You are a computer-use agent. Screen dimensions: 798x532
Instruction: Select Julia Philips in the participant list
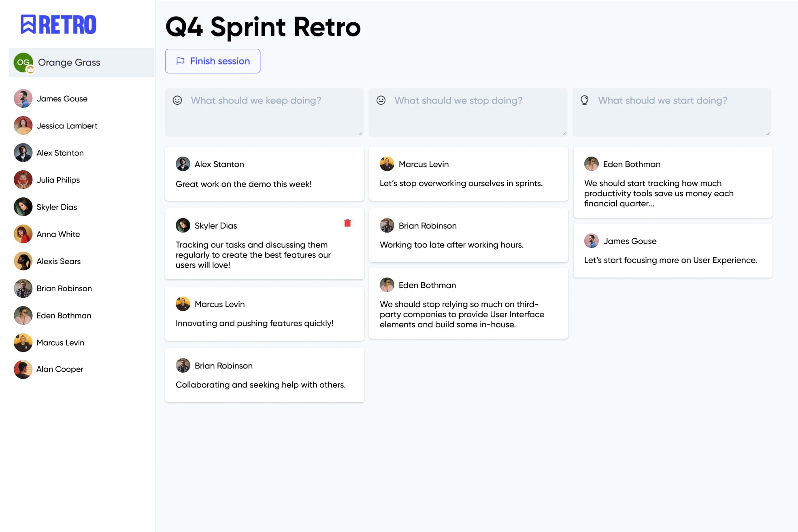58,180
